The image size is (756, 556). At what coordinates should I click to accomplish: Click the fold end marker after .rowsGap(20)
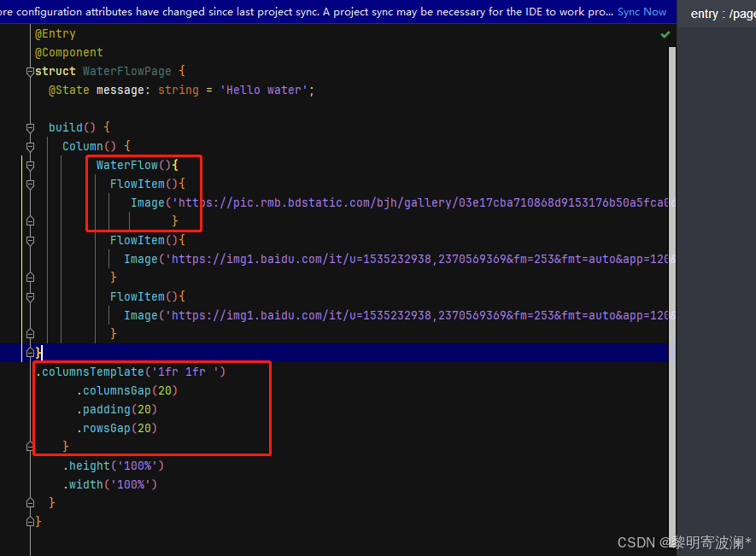(x=30, y=447)
